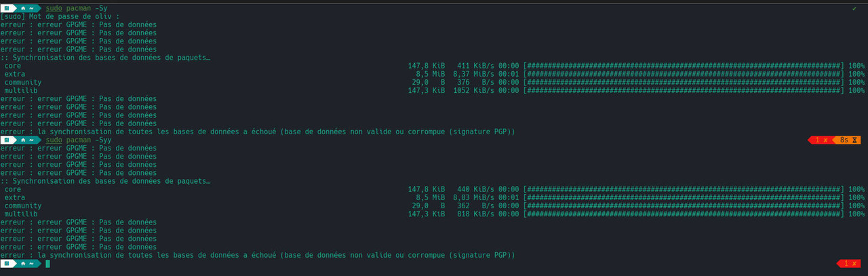Click the Manjaro logo on the empty last prompt
This screenshot has width=868, height=276.
[7, 263]
